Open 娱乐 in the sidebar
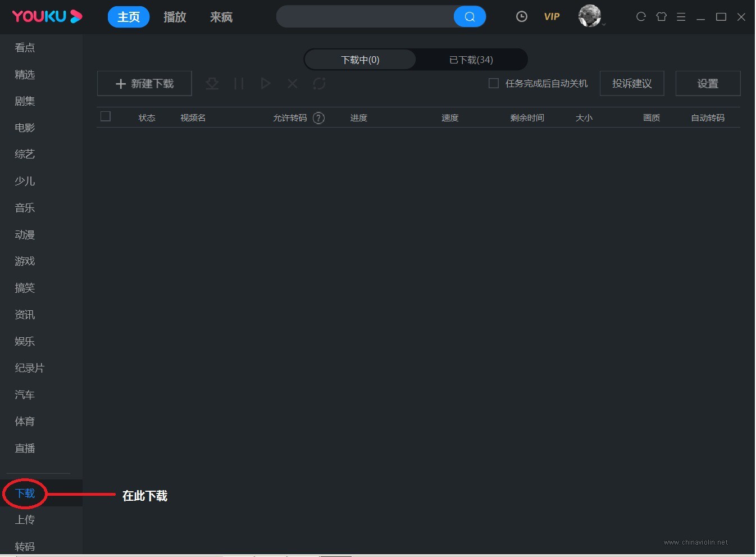 tap(25, 341)
